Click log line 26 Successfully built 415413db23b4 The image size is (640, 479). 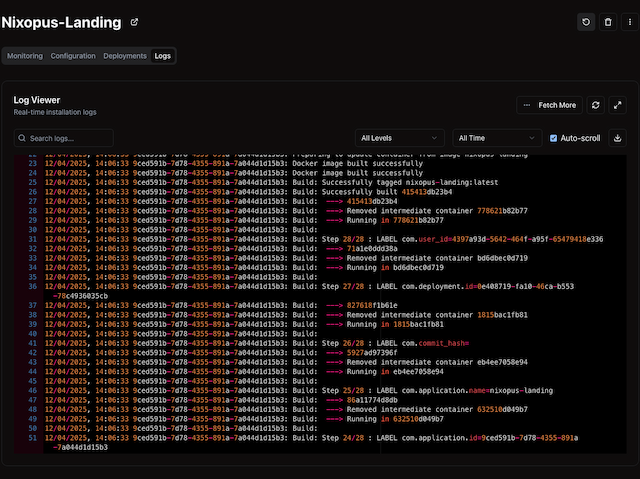point(249,192)
